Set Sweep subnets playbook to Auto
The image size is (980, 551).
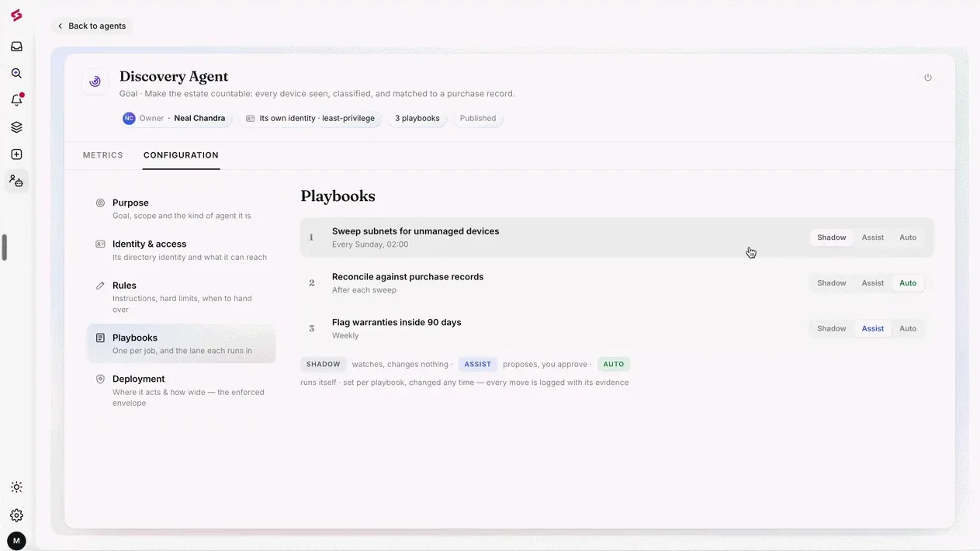point(908,237)
